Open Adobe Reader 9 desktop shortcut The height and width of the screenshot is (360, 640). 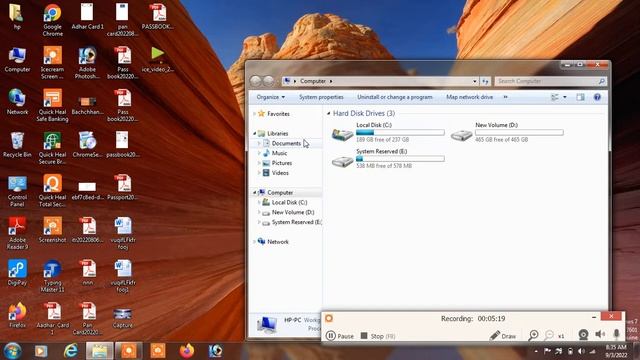click(x=17, y=233)
